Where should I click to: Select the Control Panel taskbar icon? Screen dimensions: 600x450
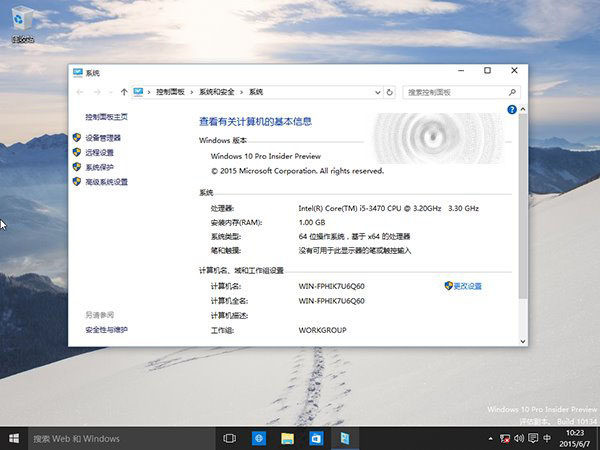pyautogui.click(x=345, y=438)
